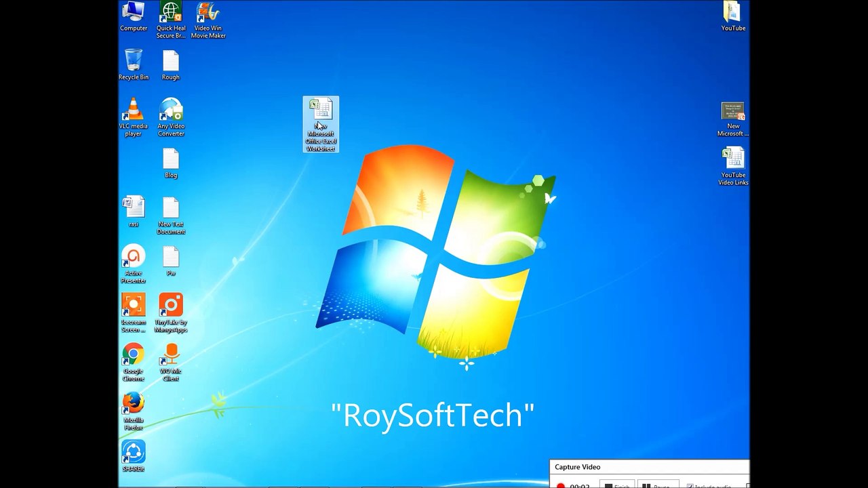
Task: Select the YouTube Video Links spreadsheet icon
Action: tap(733, 167)
